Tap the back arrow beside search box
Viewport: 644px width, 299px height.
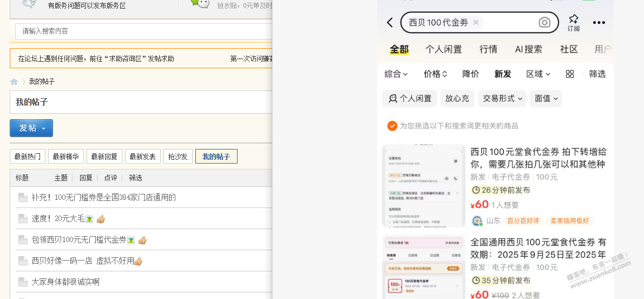point(390,23)
